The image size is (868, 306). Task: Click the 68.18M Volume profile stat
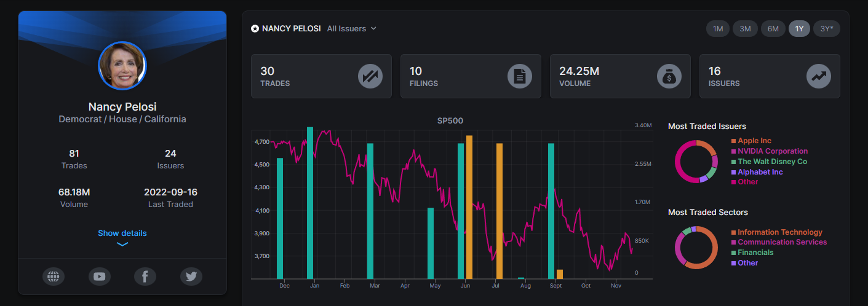click(74, 198)
